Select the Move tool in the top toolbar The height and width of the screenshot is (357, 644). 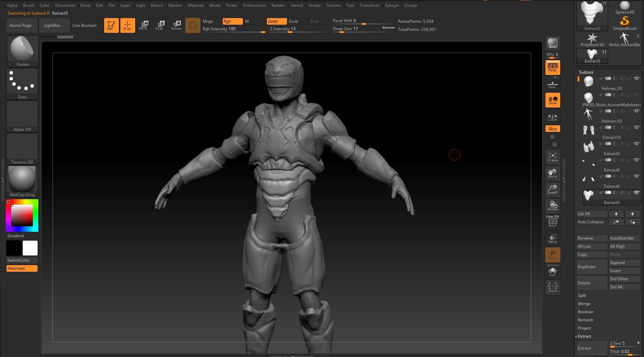pos(144,25)
